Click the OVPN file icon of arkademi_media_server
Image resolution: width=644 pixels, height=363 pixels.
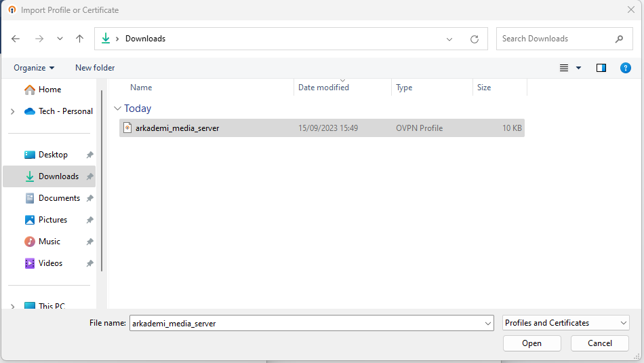coord(127,128)
